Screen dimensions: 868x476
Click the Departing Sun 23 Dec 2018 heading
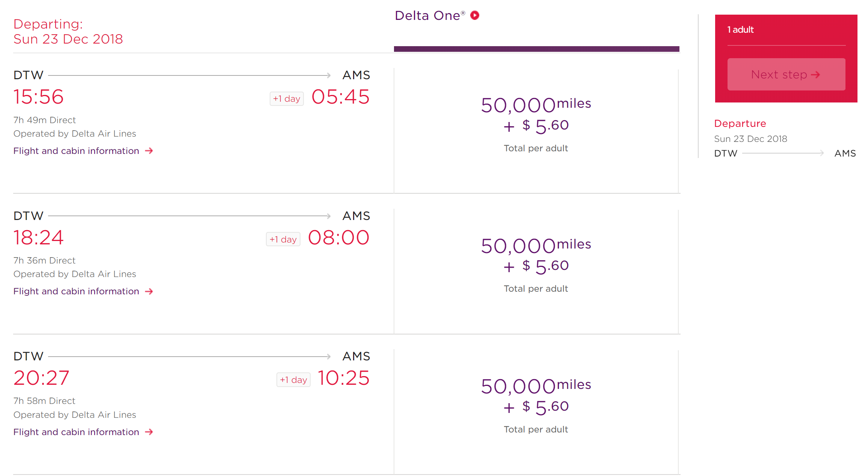pos(68,32)
